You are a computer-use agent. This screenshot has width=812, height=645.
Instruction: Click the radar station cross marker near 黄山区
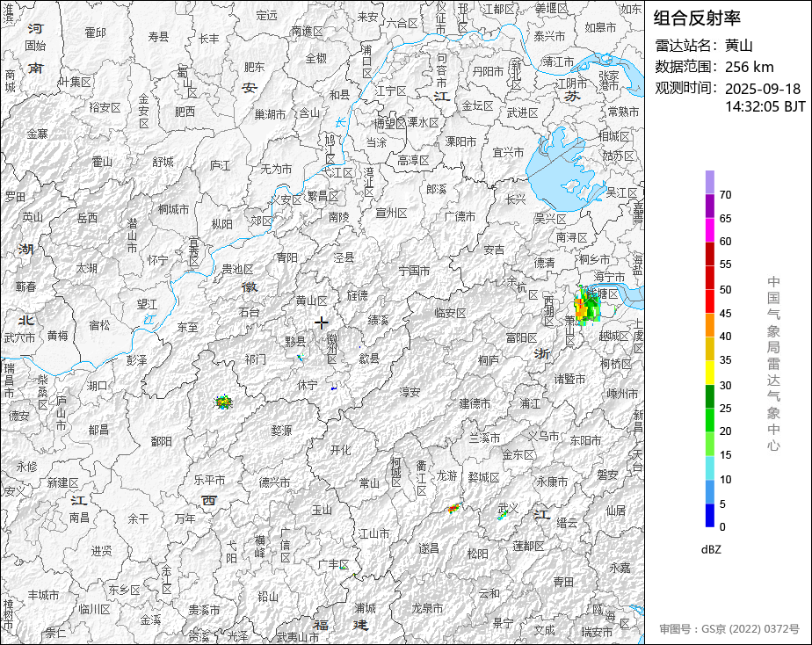[x=322, y=322]
